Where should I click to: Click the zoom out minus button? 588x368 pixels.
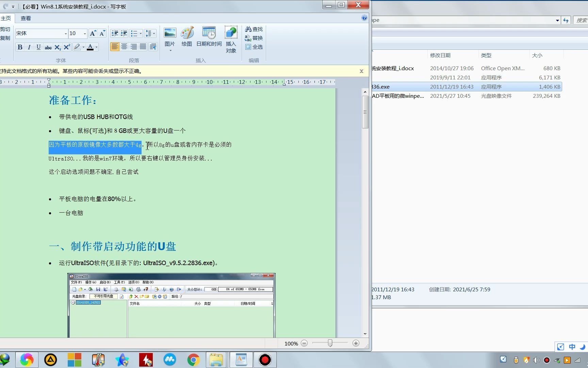[x=305, y=343]
